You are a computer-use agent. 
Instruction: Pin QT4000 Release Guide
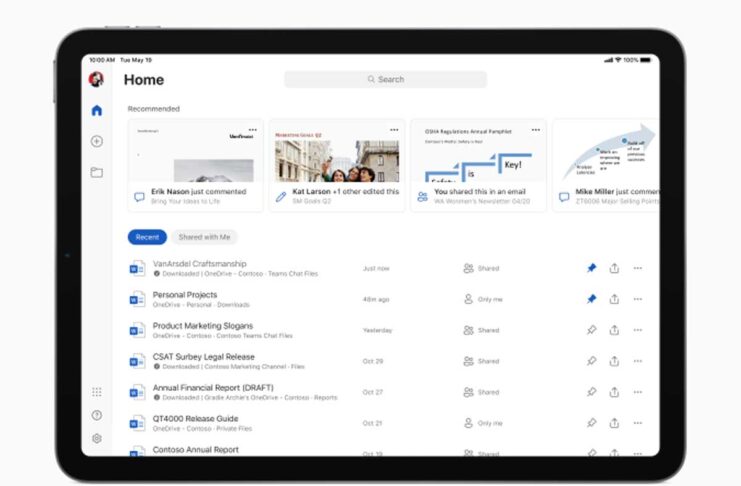[592, 423]
